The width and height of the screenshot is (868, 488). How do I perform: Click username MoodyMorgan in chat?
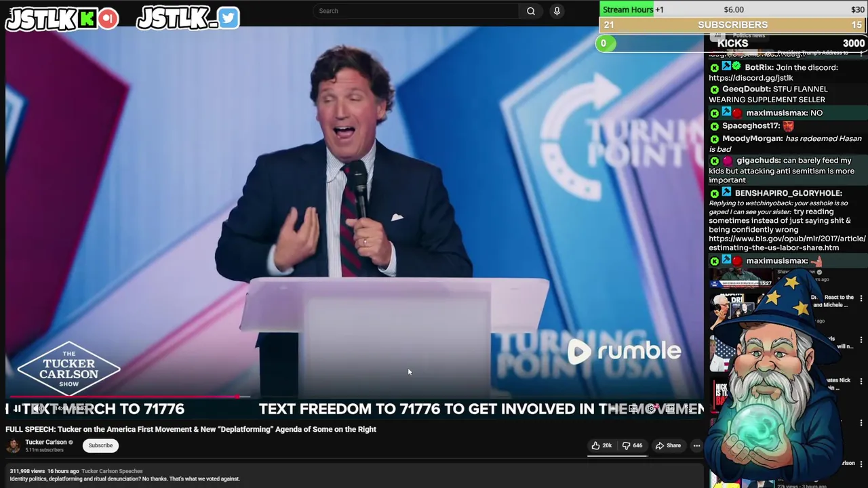[x=752, y=138]
